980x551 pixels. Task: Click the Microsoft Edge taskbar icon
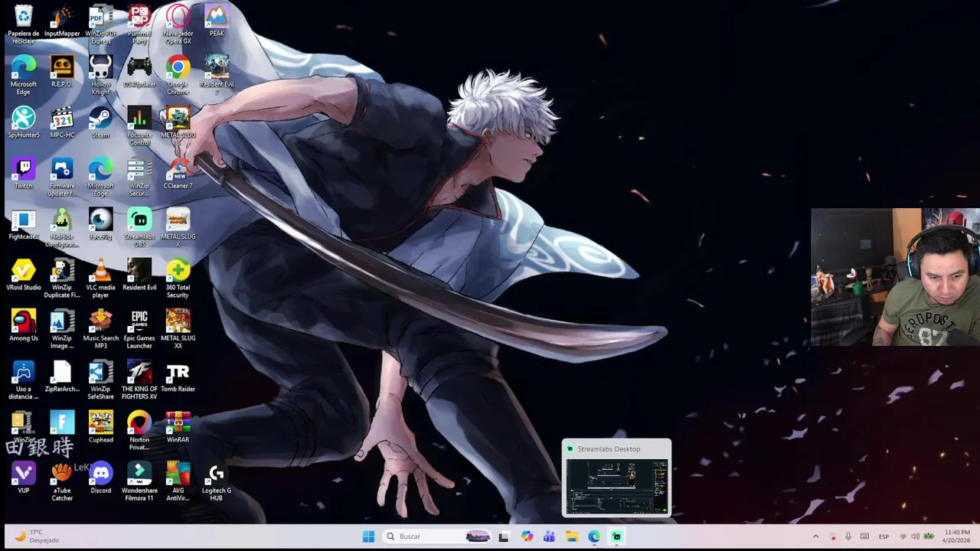(594, 536)
